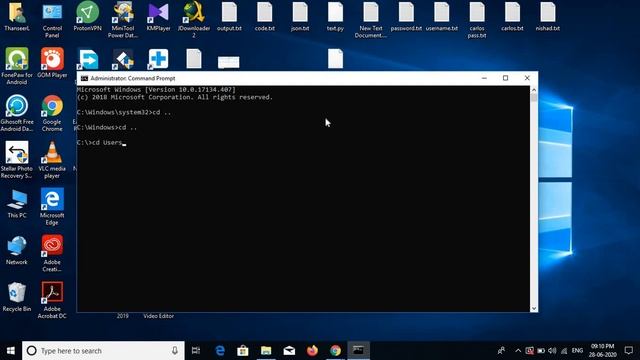Launch VLC media player shortcut
Image resolution: width=640 pixels, height=360 pixels.
(52, 160)
